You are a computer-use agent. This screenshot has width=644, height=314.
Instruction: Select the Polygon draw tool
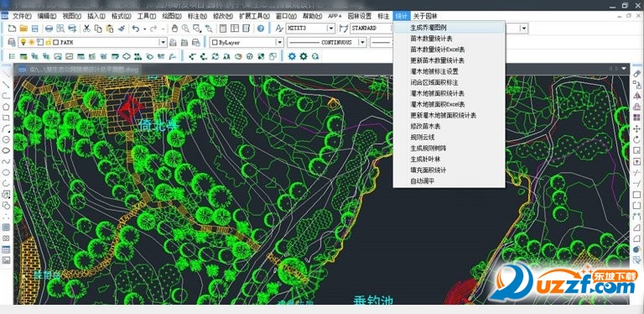(6, 107)
